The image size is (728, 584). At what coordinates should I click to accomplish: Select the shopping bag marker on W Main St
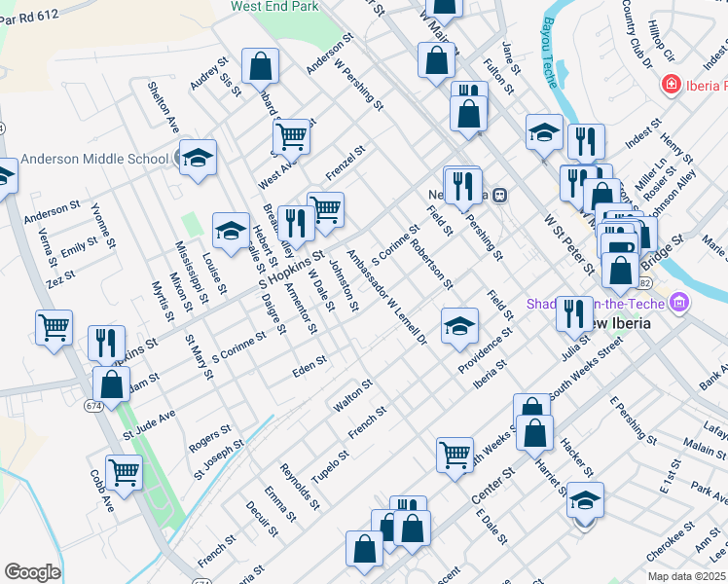[x=436, y=61]
